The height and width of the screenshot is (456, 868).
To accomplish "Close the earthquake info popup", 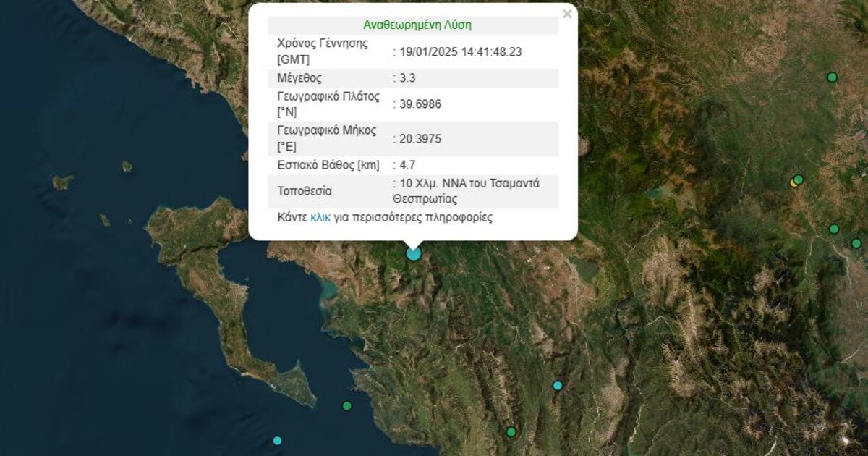I will coord(567,14).
